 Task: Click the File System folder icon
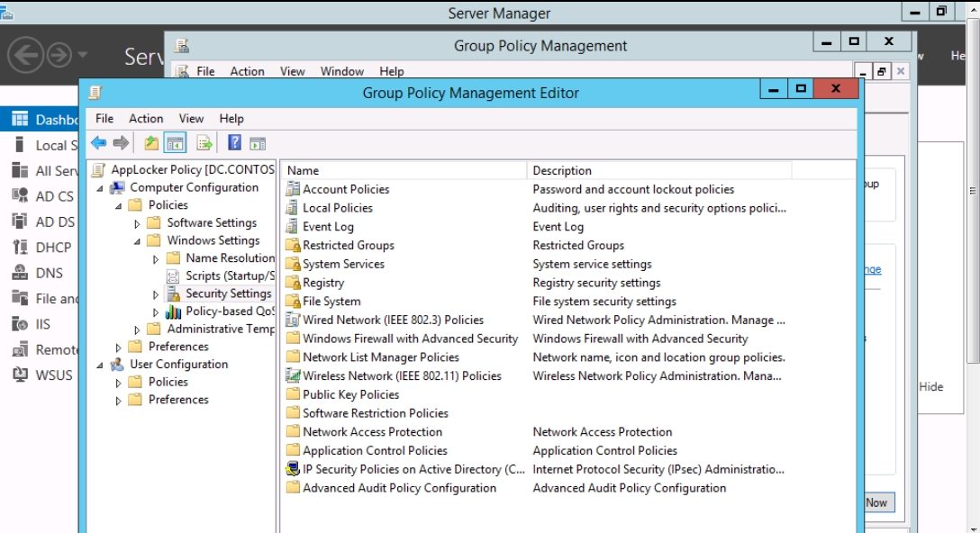[293, 302]
